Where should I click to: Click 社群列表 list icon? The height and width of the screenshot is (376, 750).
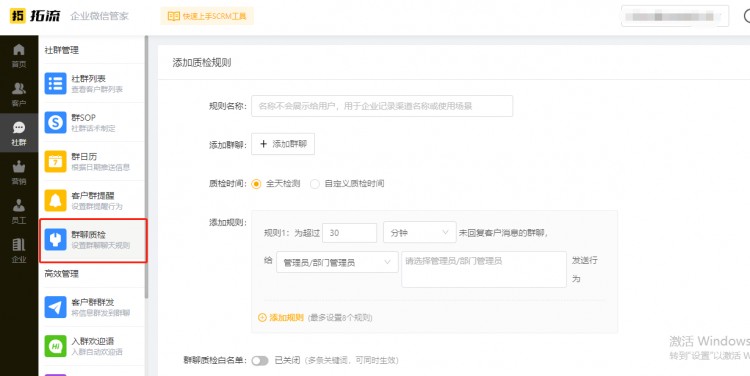click(x=55, y=84)
